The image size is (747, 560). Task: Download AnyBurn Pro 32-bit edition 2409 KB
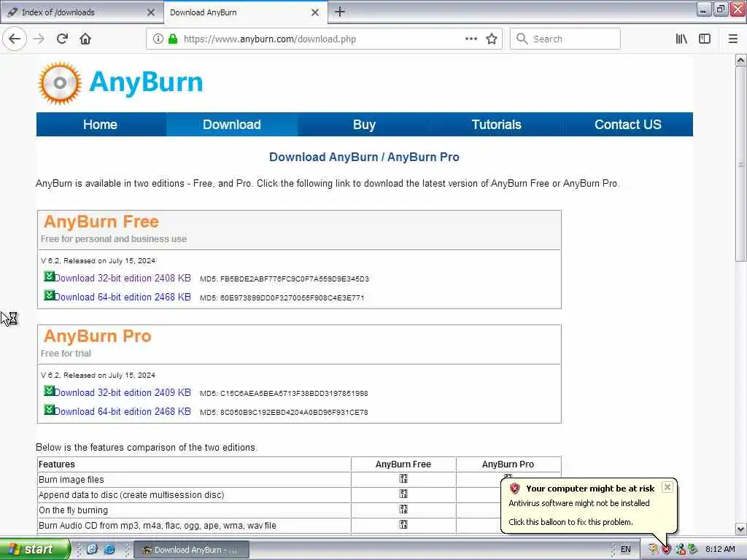123,393
